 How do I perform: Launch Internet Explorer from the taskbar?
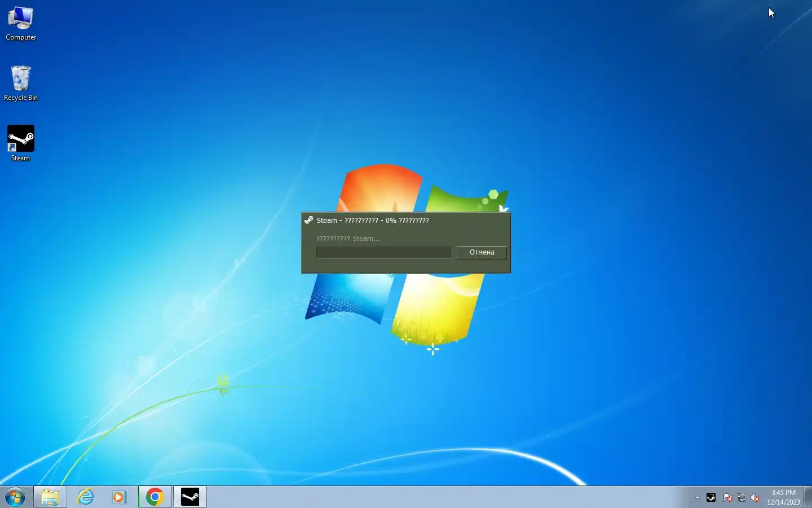[85, 497]
